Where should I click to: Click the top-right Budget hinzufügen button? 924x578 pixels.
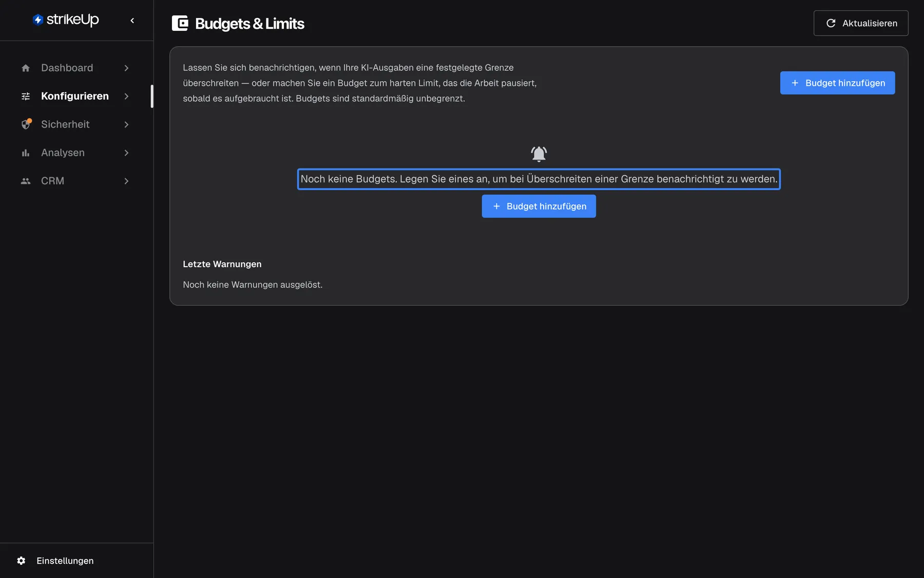tap(838, 83)
